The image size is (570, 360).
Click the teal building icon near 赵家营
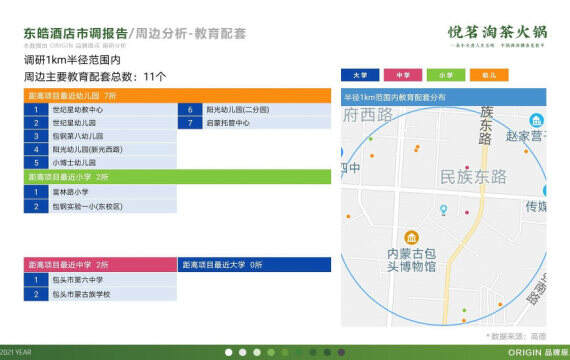pos(536,120)
